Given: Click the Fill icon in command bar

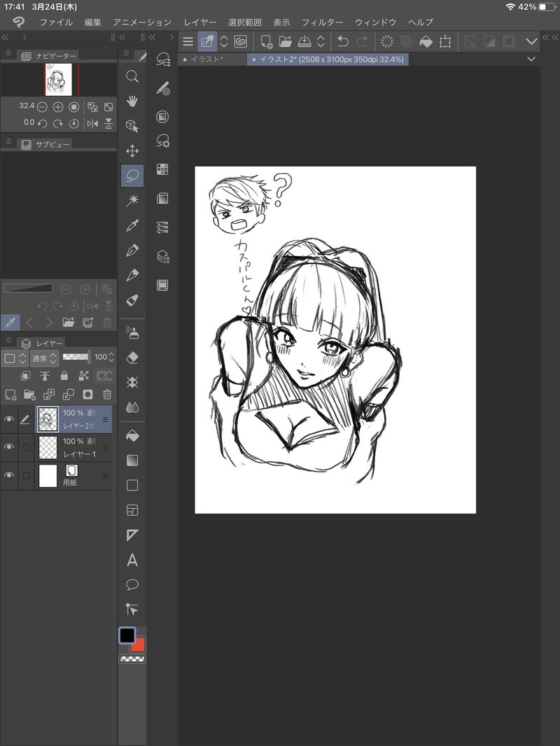Looking at the screenshot, I should coord(426,41).
